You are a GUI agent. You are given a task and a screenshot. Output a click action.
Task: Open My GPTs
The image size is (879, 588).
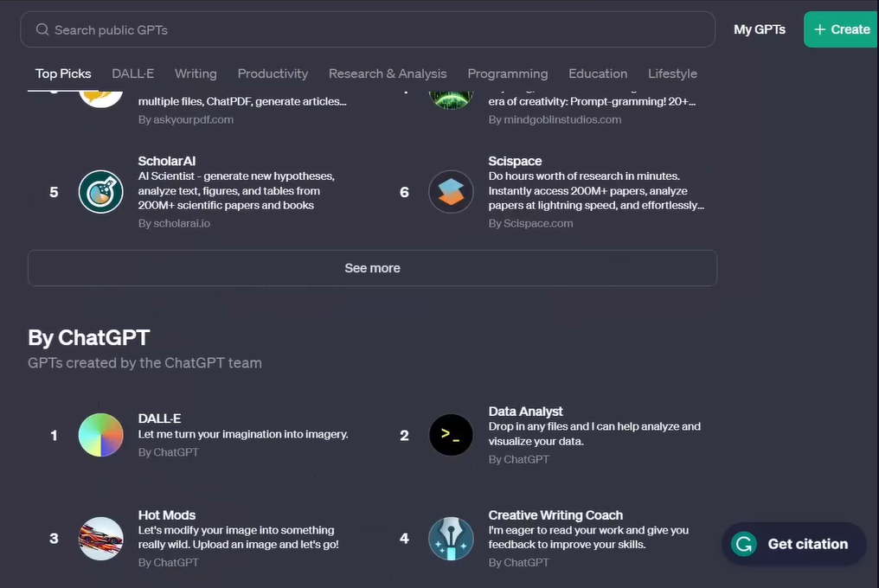[x=760, y=29]
